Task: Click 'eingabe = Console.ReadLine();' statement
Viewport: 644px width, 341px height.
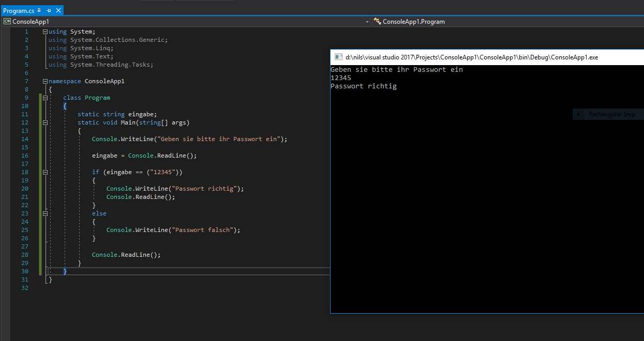Action: coord(144,156)
